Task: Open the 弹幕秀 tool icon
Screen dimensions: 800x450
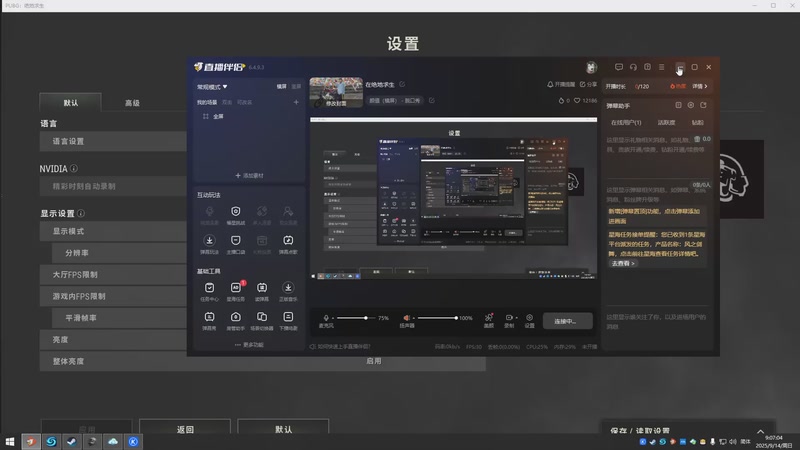Action: [209, 321]
